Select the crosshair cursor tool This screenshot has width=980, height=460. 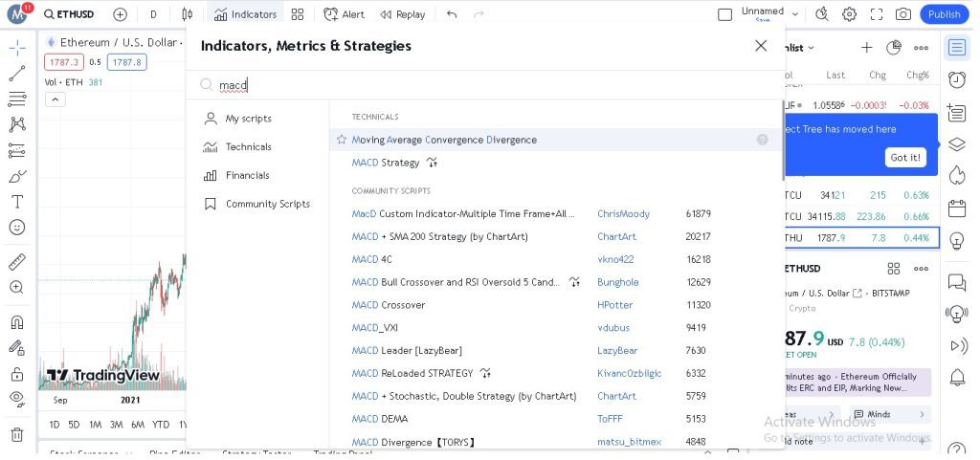point(17,48)
